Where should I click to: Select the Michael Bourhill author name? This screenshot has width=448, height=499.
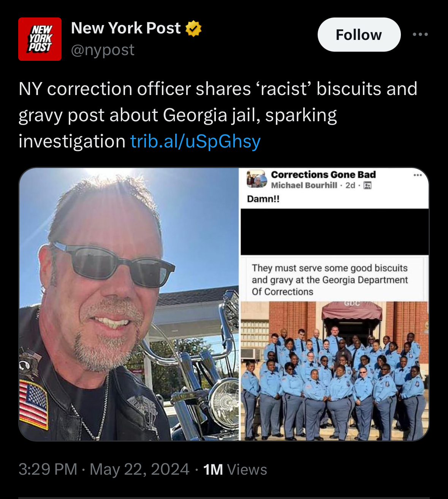point(304,185)
